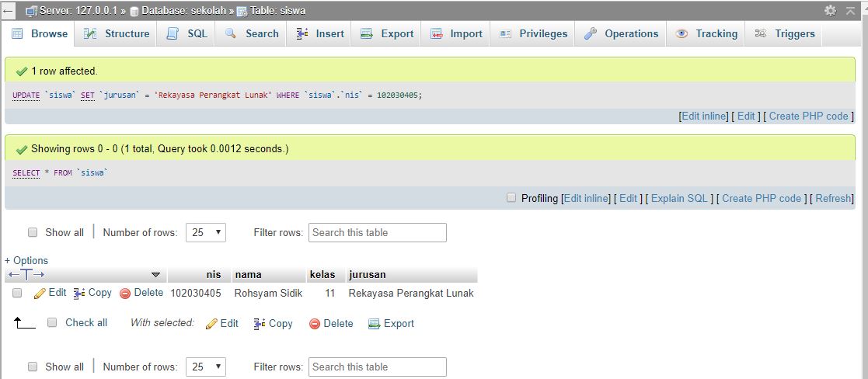Click Edit link for the SELECT query
This screenshot has width=868, height=379.
coord(629,198)
